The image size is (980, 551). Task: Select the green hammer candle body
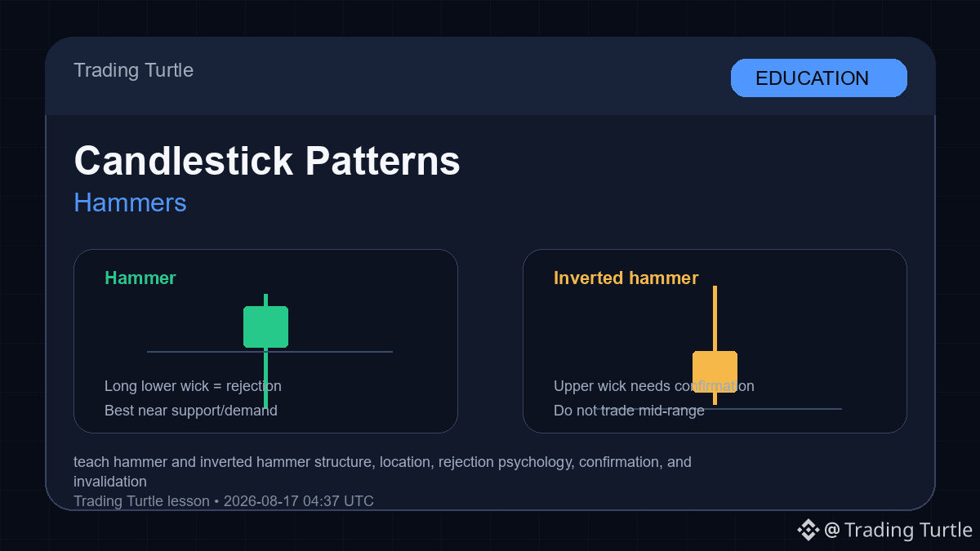pos(265,327)
